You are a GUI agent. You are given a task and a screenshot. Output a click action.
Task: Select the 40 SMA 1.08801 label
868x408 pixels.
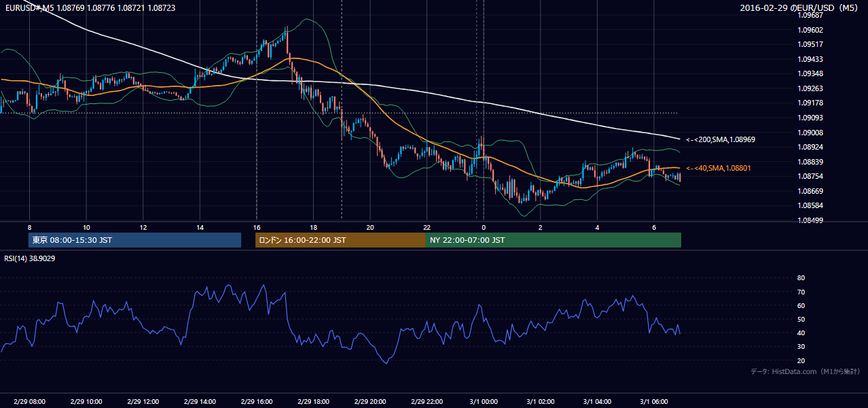(x=719, y=168)
